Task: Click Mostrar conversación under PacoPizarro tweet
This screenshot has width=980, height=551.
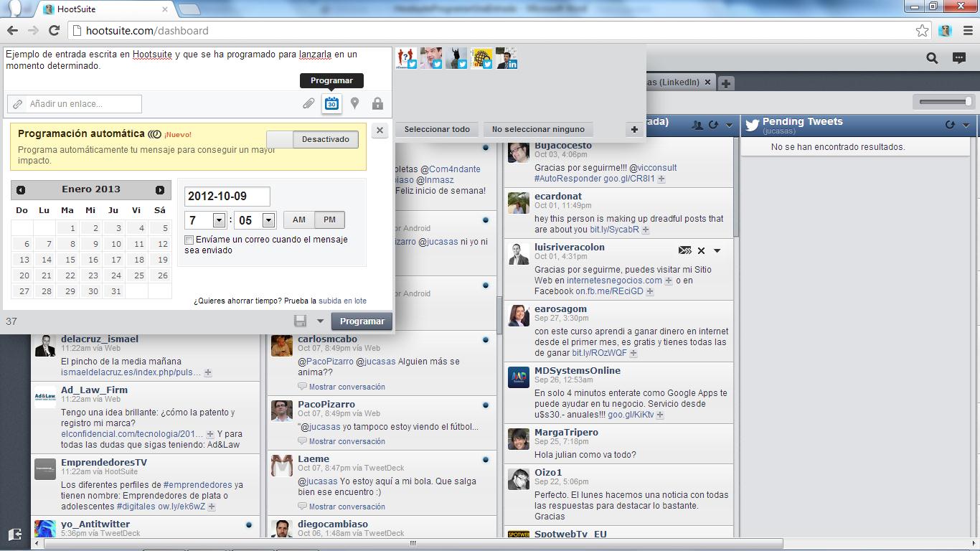Action: [x=347, y=441]
